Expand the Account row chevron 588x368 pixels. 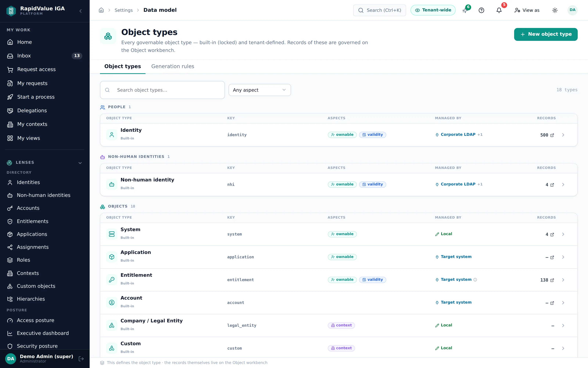[x=563, y=303]
